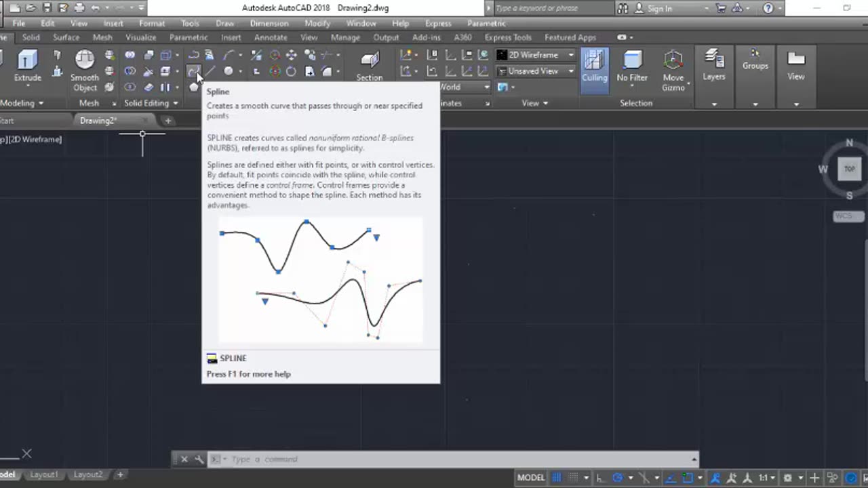Screen dimensions: 868x488
Task: Click the Section plane tool
Action: (370, 66)
